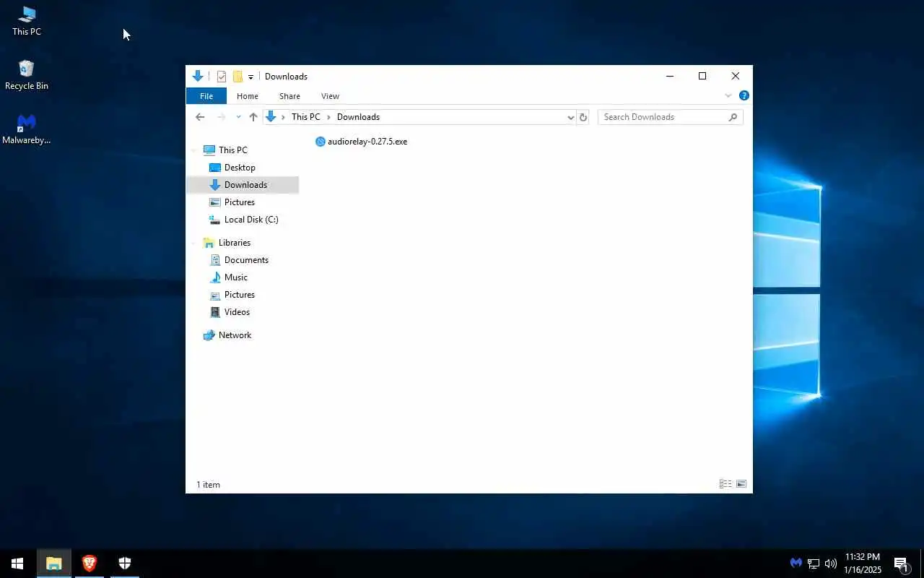Collapse the This PC tree node arrow
Image resolution: width=924 pixels, height=578 pixels.
click(x=194, y=150)
